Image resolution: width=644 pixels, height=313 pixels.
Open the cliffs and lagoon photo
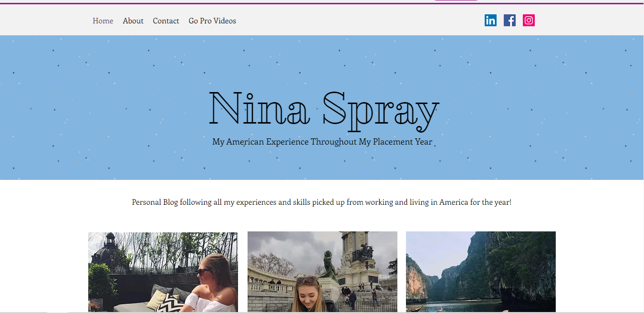(481, 271)
